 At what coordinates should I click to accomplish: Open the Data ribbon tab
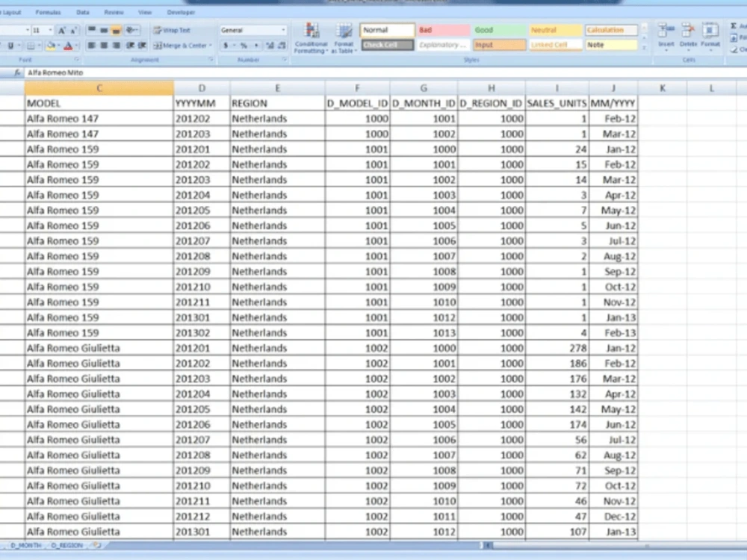(83, 13)
